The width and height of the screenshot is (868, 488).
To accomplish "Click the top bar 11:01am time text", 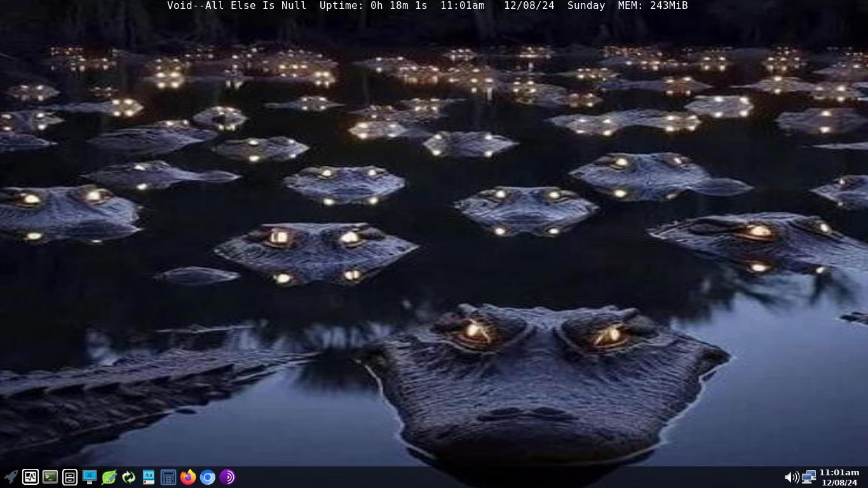I will click(x=463, y=6).
